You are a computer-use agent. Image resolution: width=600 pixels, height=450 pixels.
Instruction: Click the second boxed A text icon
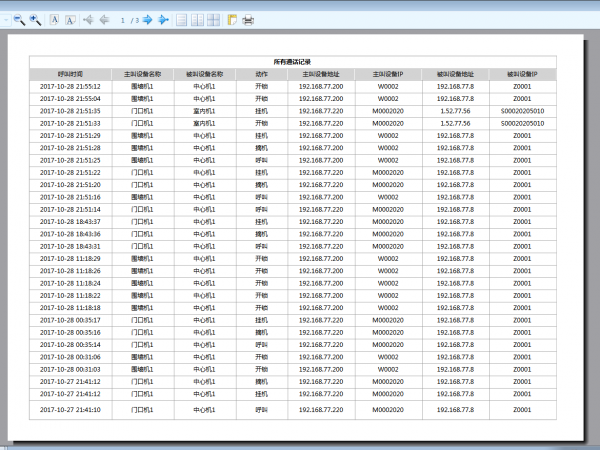pos(71,19)
